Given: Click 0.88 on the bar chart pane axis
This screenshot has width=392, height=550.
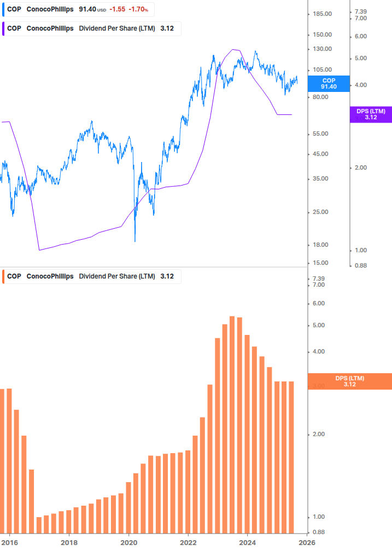Looking at the screenshot, I should tap(319, 532).
